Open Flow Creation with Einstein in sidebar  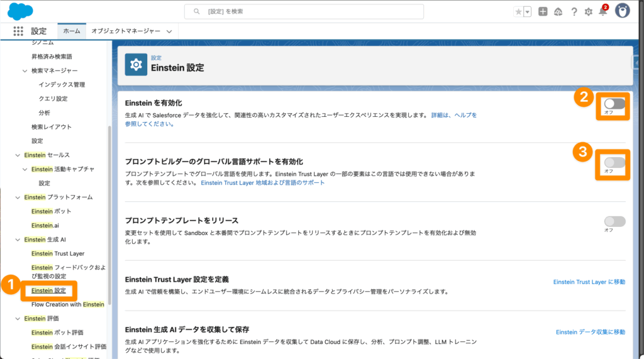click(68, 305)
